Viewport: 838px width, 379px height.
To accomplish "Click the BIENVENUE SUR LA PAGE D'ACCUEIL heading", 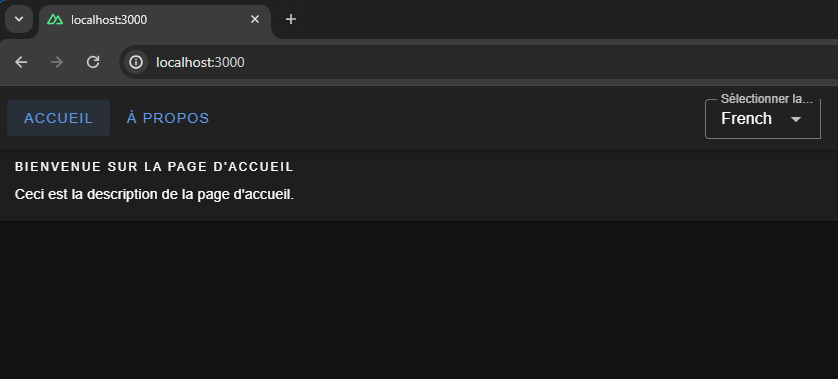I will (154, 167).
